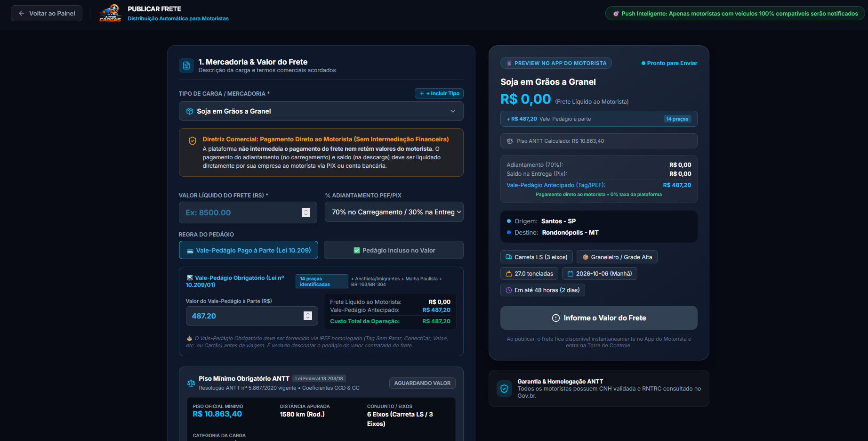Click the warning icon in Vale-Pedágio footnote
This screenshot has height=441, width=868.
coord(189,338)
